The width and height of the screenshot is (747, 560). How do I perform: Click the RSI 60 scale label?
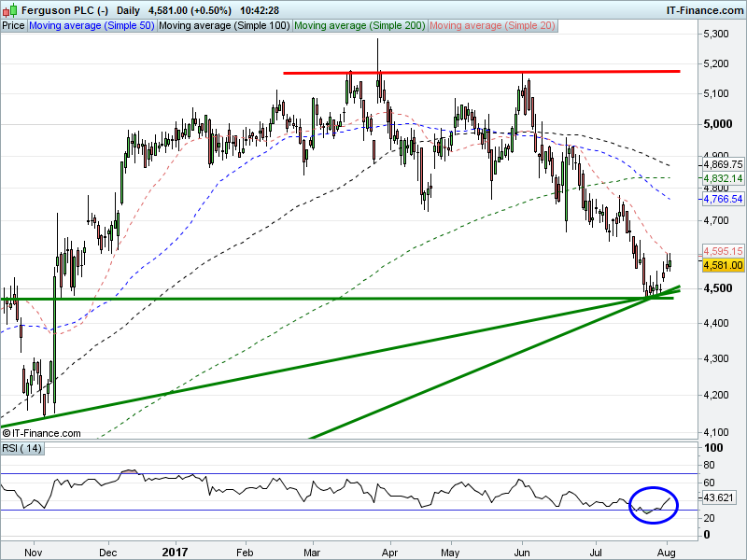(x=709, y=483)
